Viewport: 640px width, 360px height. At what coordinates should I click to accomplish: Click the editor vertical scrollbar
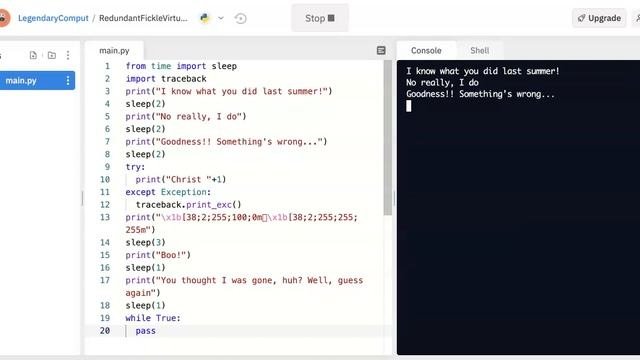[388, 138]
